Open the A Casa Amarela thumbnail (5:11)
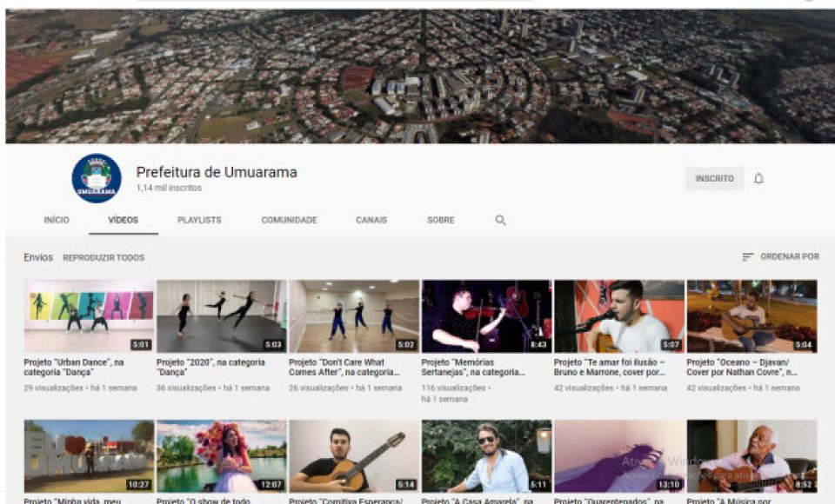Image resolution: width=835 pixels, height=504 pixels. (x=486, y=456)
